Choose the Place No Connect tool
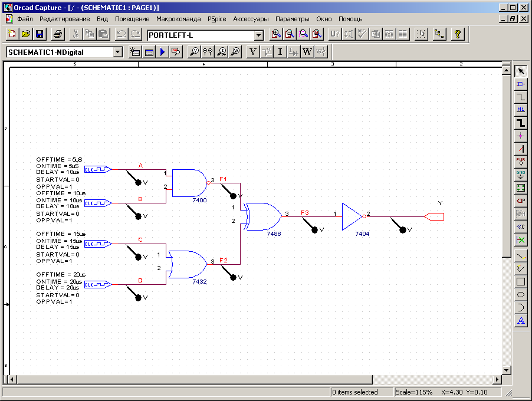 [520, 240]
